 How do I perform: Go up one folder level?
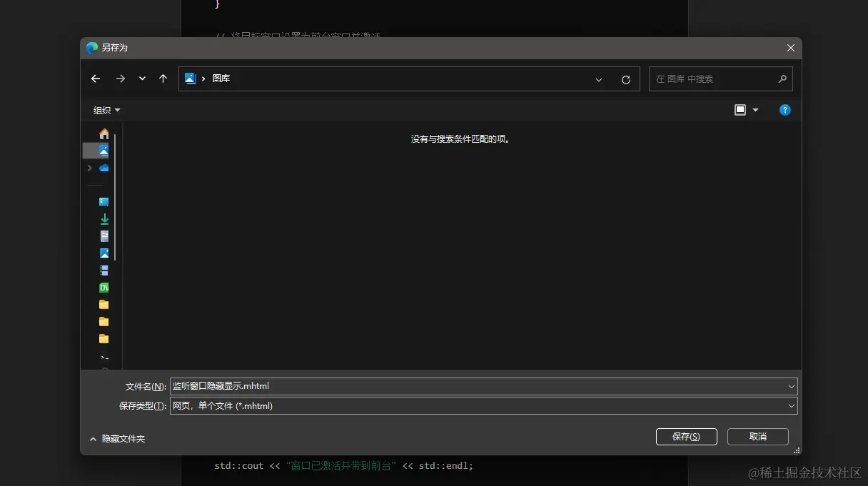pyautogui.click(x=163, y=79)
